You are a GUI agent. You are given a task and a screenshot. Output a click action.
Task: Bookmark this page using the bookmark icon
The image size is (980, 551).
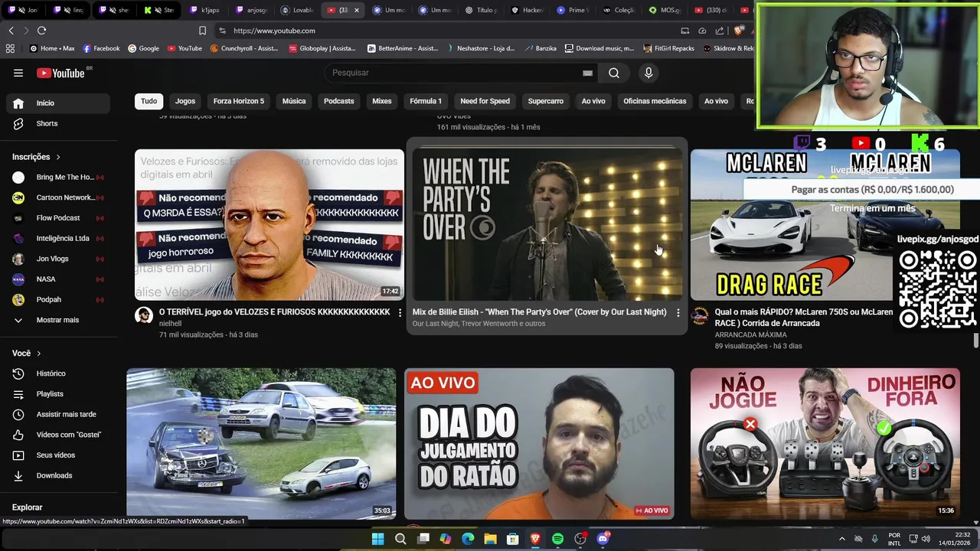[x=202, y=31]
